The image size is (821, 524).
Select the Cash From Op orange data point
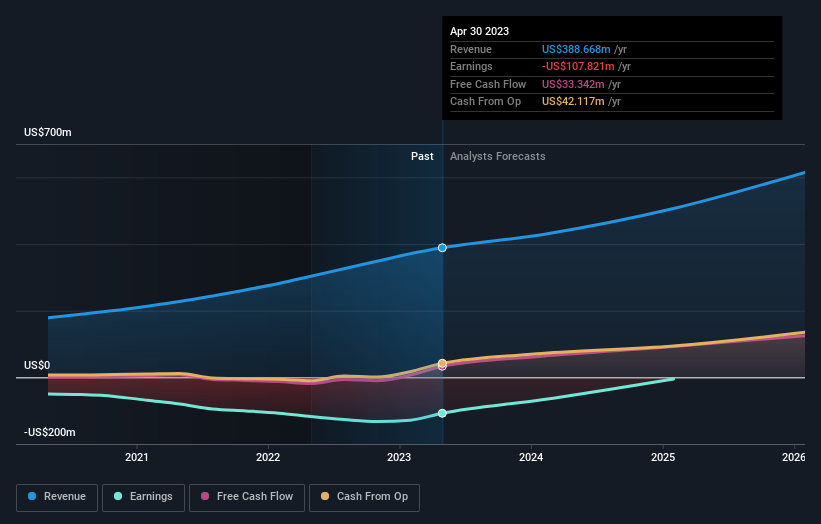(442, 363)
